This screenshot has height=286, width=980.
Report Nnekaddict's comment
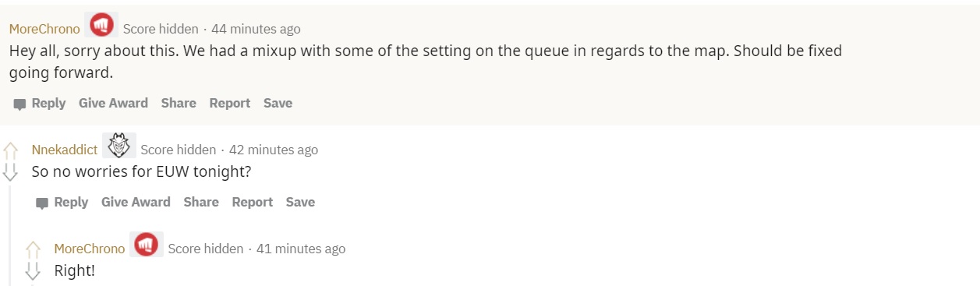coord(253,202)
